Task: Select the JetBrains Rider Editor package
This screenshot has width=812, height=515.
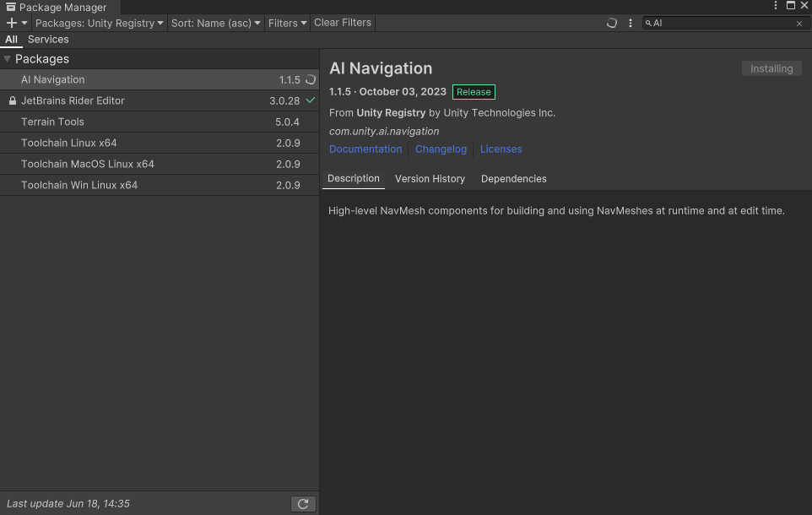Action: [160, 101]
